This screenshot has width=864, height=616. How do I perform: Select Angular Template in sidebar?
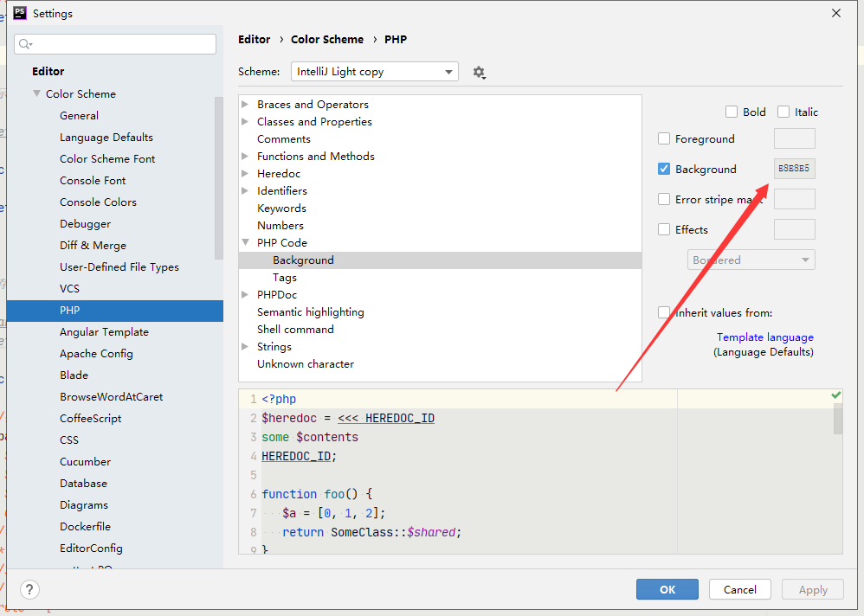click(104, 332)
